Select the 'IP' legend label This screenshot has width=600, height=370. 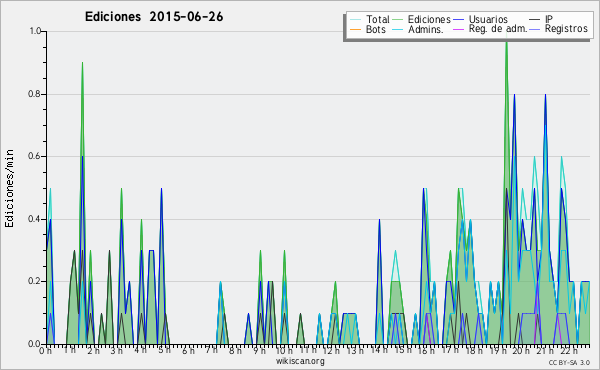pyautogui.click(x=549, y=19)
